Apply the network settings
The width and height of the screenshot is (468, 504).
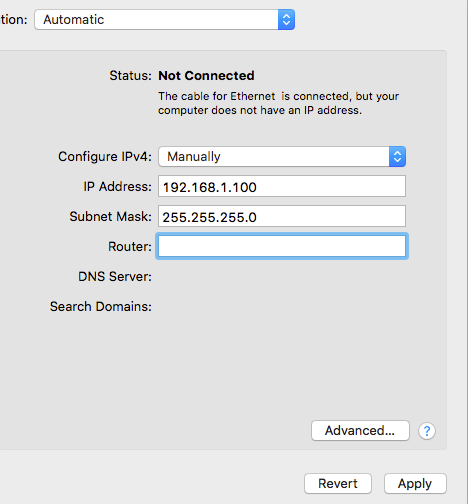(x=415, y=483)
